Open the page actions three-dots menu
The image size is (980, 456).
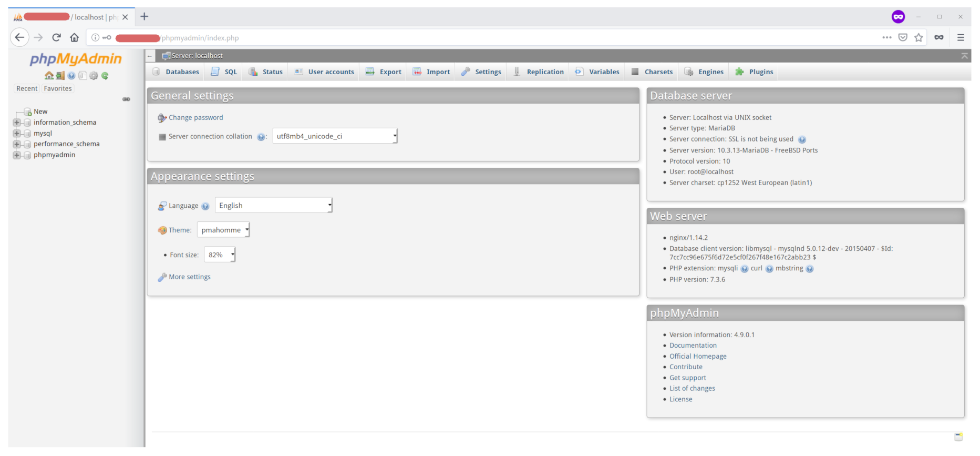(887, 37)
